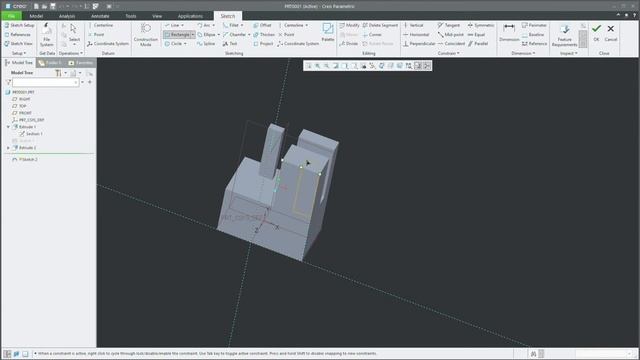Open the Rectangle type dropdown arrow
The width and height of the screenshot is (640, 360).
click(193, 35)
